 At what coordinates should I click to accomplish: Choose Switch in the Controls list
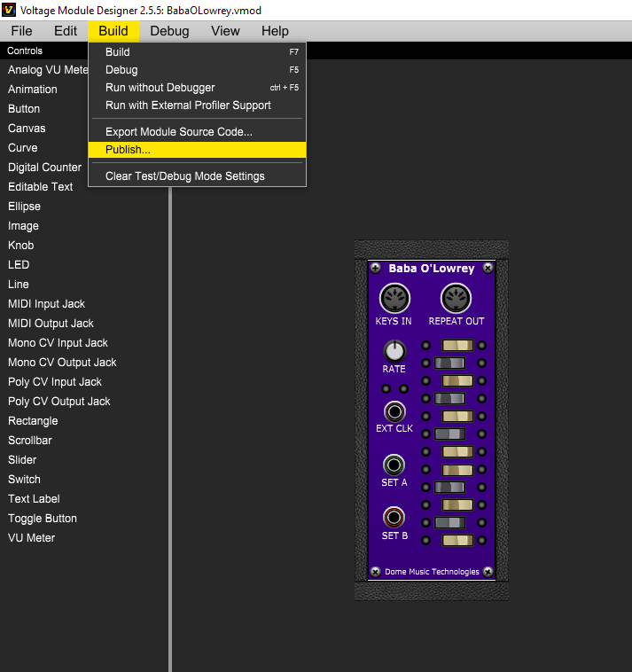click(25, 479)
